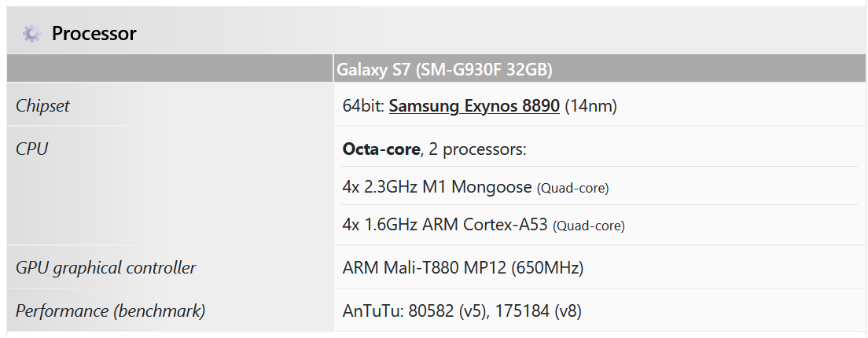Click the Chipset row label

(x=42, y=106)
